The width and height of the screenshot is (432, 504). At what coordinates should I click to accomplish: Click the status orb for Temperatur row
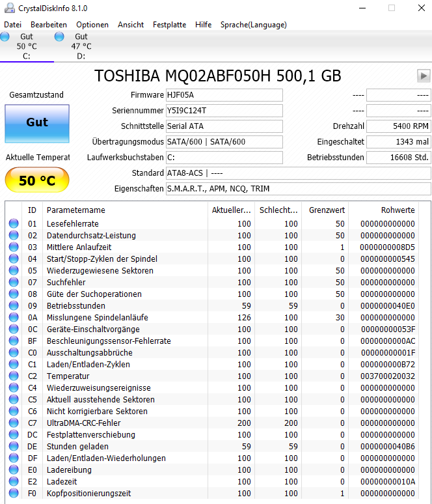14,376
